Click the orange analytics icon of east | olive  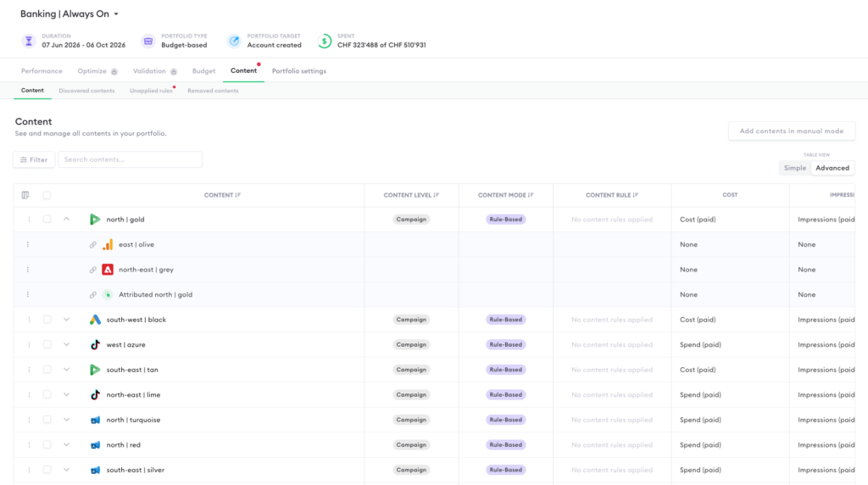tap(108, 244)
